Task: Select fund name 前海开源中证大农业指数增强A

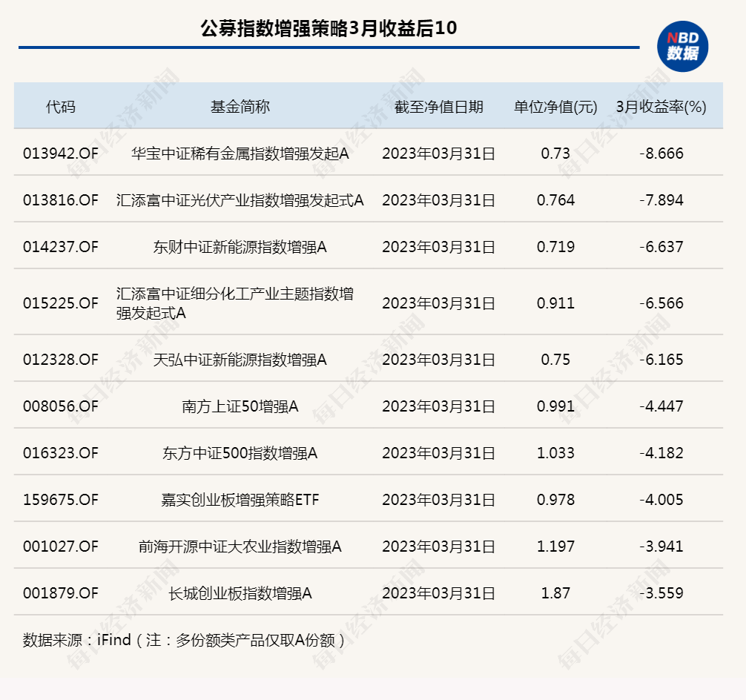Action: tap(240, 546)
